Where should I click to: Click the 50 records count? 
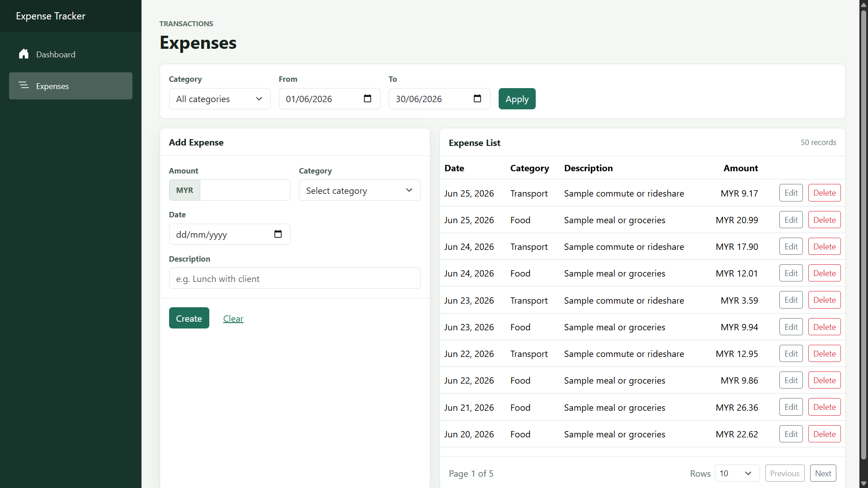[x=818, y=142]
